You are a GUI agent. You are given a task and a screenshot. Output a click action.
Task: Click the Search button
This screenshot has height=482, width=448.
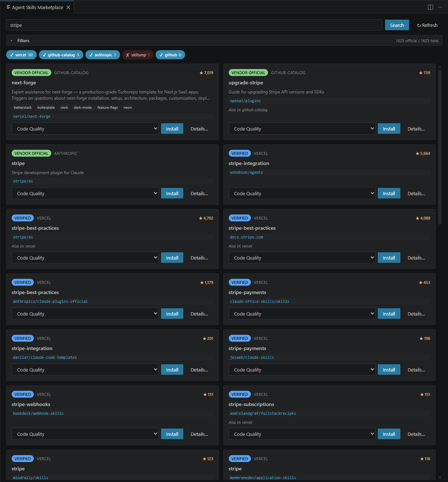tap(397, 25)
